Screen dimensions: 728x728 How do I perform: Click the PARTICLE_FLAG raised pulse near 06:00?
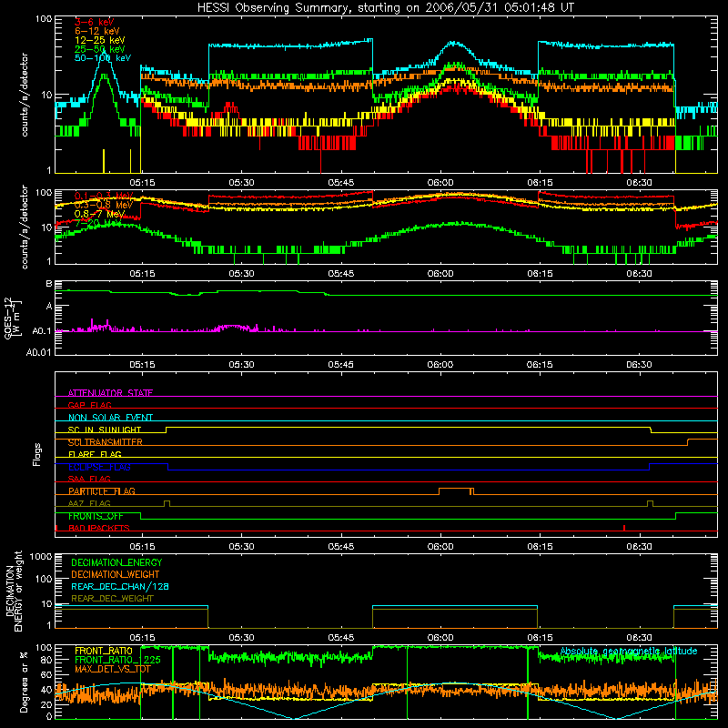pos(456,491)
